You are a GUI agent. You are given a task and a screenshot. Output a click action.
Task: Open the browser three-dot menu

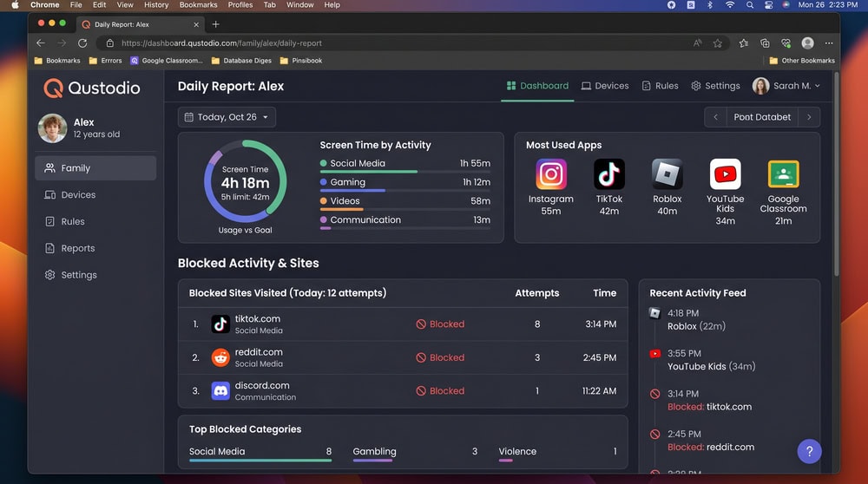click(x=829, y=43)
